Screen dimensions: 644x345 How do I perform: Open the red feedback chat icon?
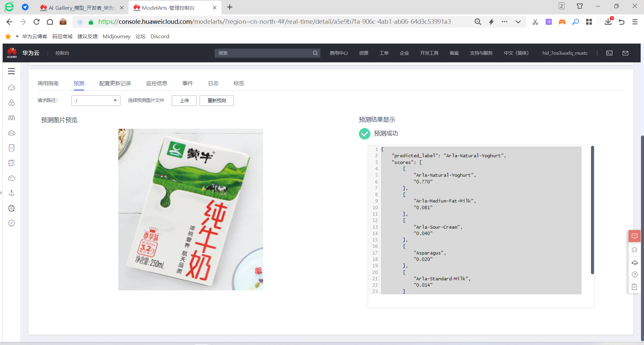tap(635, 236)
